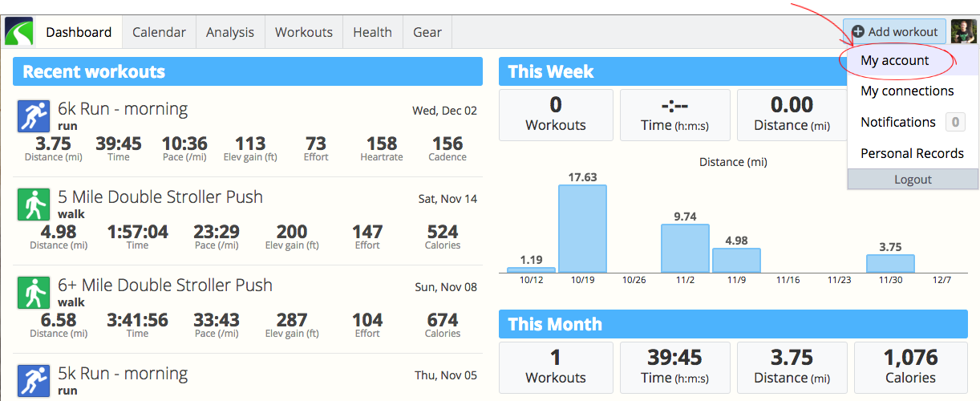The height and width of the screenshot is (401, 980).
Task: Go to the Workouts tab
Action: point(304,32)
